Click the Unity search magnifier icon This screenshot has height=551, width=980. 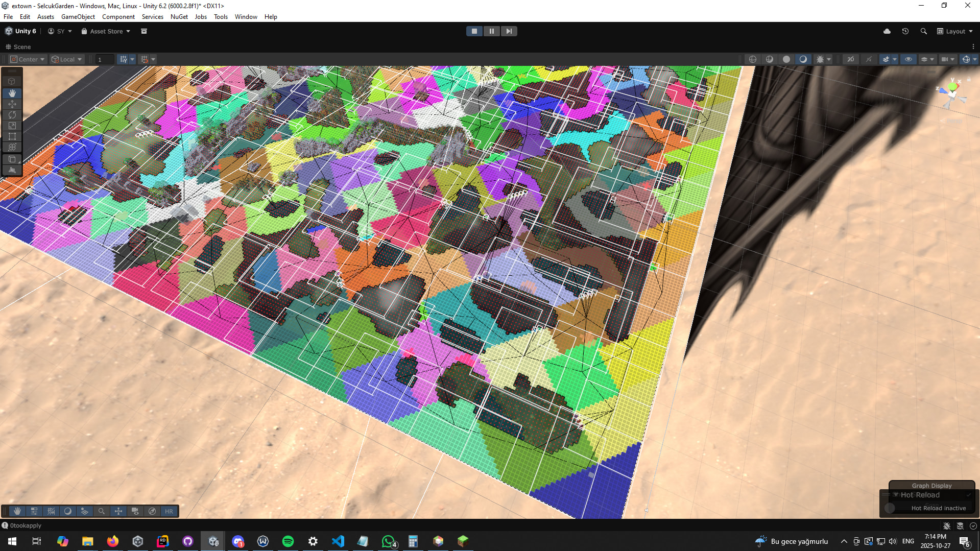click(923, 31)
